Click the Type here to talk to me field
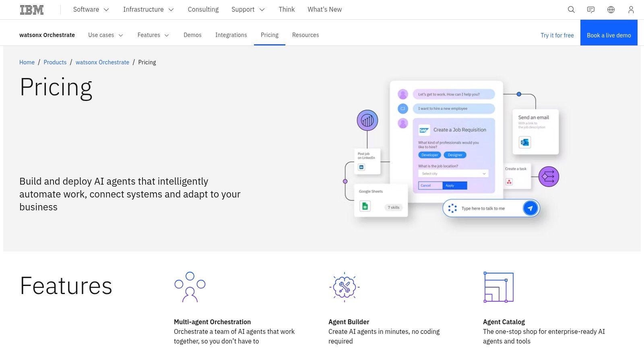 point(491,208)
